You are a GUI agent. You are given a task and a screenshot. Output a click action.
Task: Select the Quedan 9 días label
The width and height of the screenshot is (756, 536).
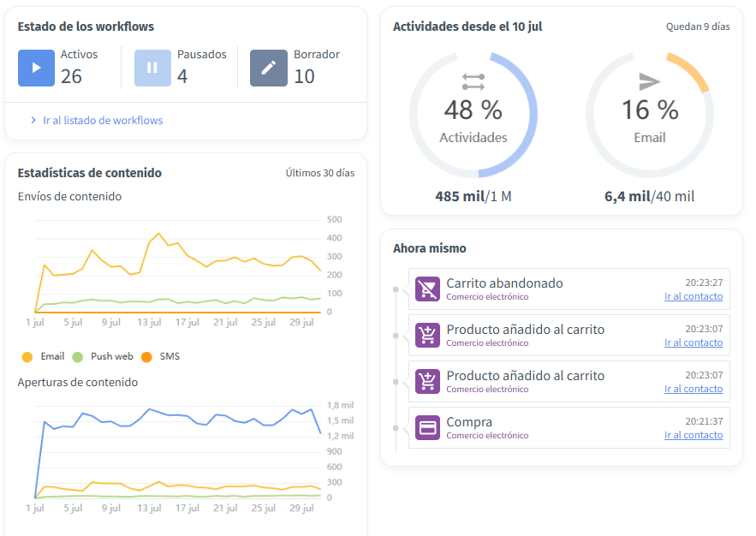click(698, 27)
